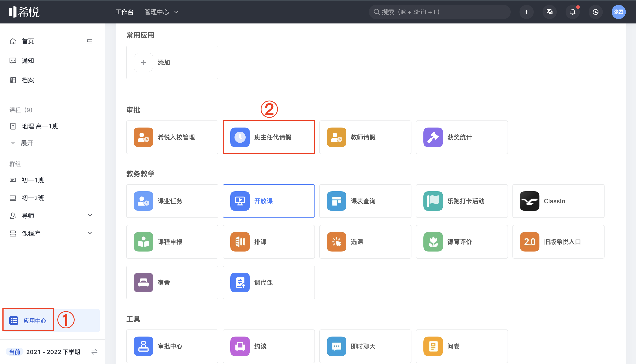Open the 约谈 app icon
Screen dimensions: 636x364
(x=240, y=346)
